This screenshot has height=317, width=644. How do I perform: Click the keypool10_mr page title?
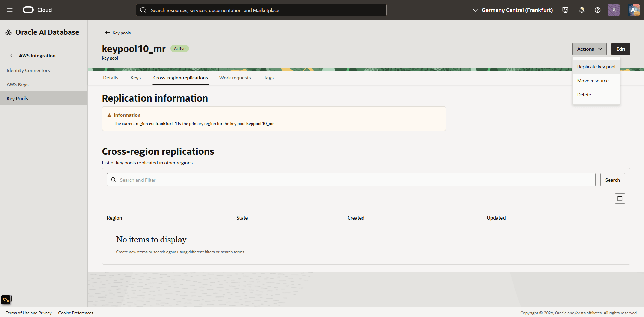(x=134, y=49)
